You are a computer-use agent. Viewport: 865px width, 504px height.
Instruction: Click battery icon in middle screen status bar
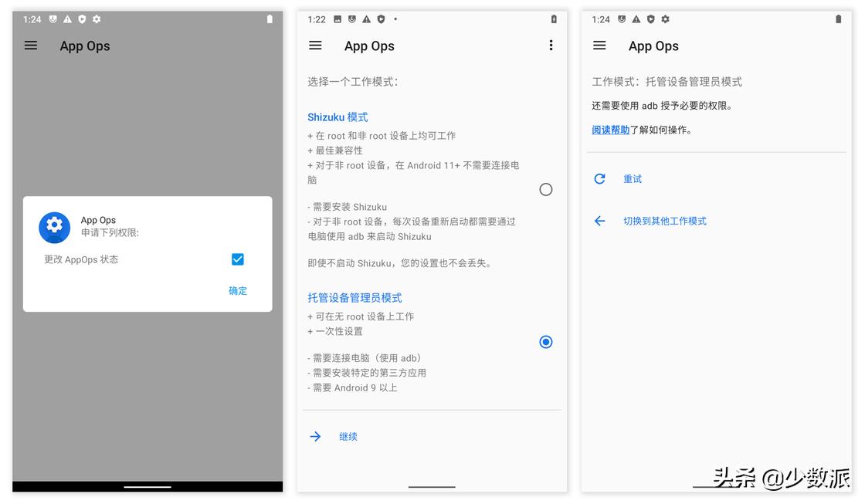(x=554, y=19)
